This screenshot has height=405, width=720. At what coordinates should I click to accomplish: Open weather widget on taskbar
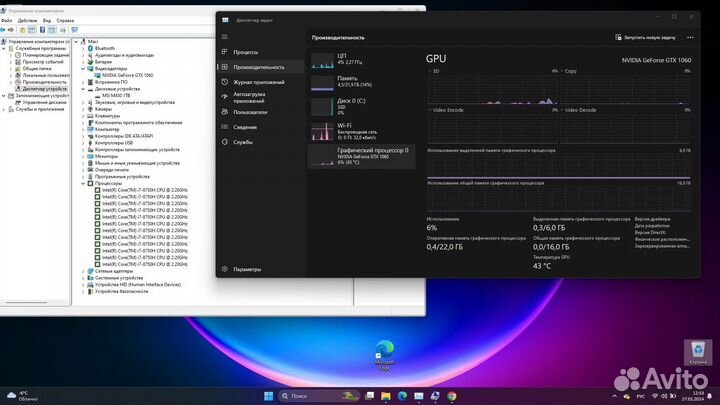coord(23,396)
